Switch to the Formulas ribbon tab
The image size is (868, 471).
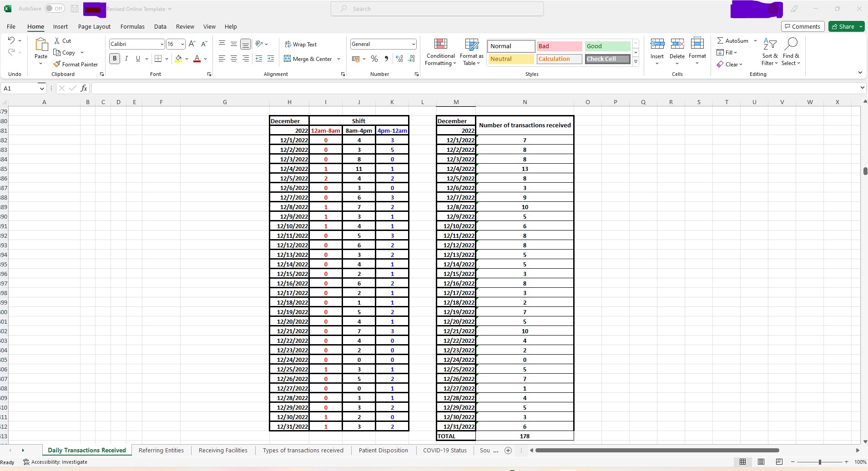[132, 26]
